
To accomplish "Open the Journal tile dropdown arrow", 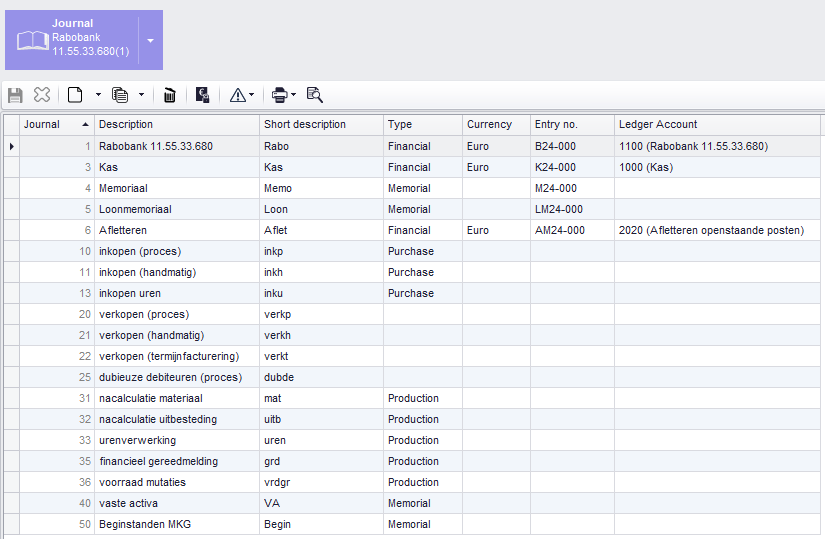I will tap(150, 41).
